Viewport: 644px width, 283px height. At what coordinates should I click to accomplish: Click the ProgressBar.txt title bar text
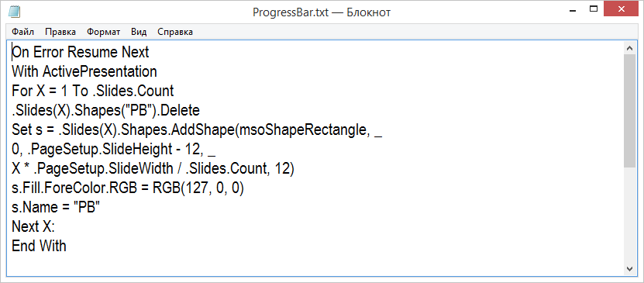[322, 12]
